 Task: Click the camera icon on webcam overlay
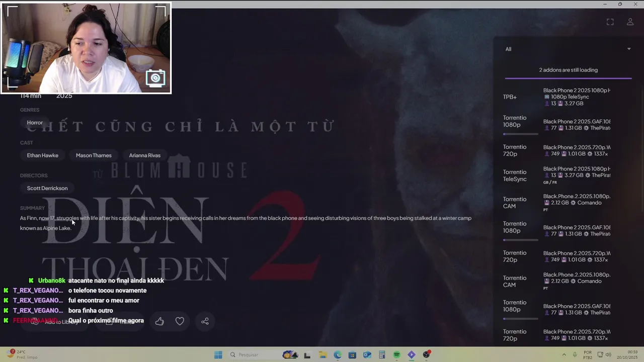click(x=155, y=78)
